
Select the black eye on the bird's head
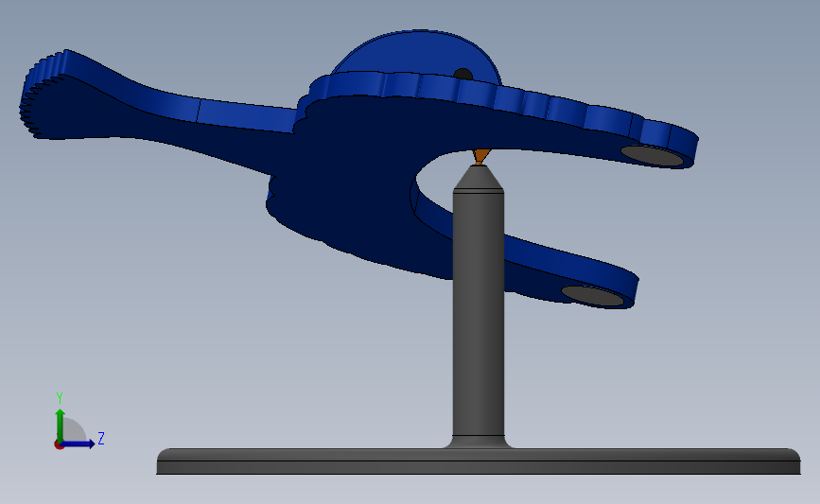click(462, 75)
